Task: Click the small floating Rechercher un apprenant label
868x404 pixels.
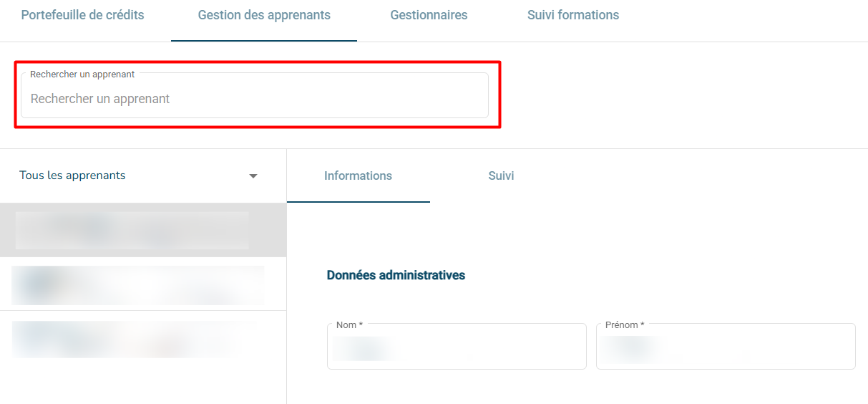Action: (x=82, y=74)
